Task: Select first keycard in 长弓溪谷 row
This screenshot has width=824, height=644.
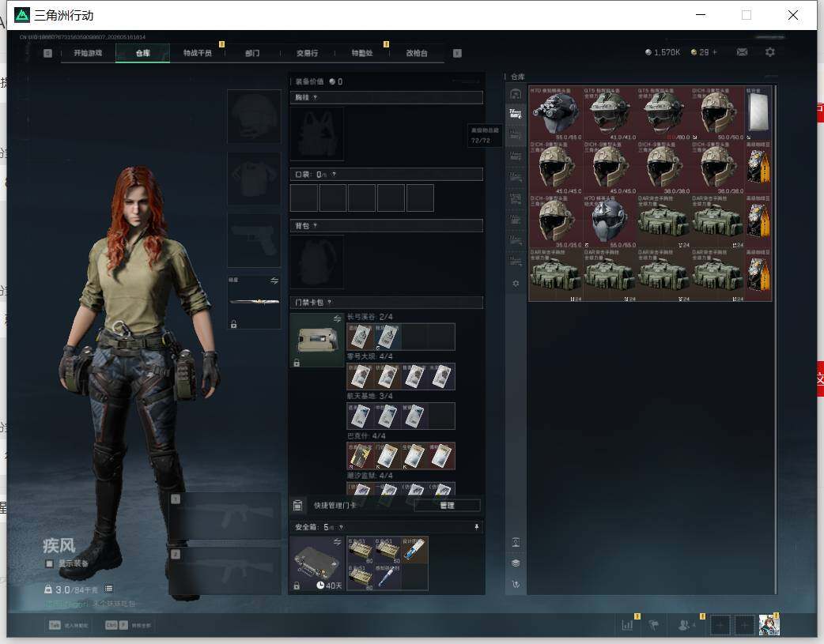Action: coord(360,337)
